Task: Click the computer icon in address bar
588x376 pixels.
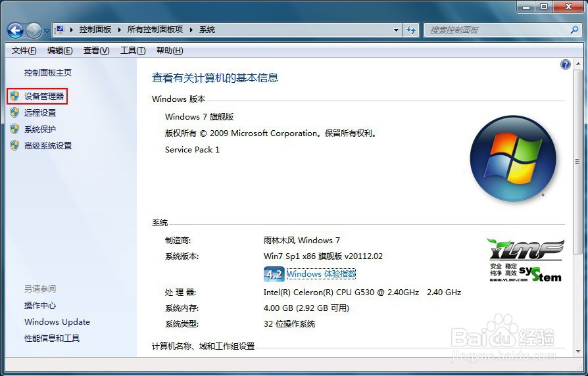Action: pos(60,30)
